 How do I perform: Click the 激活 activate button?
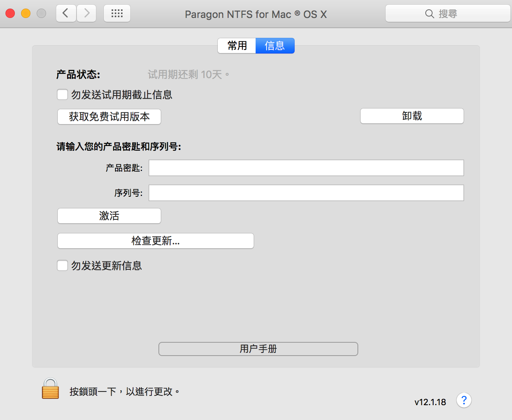tap(109, 216)
